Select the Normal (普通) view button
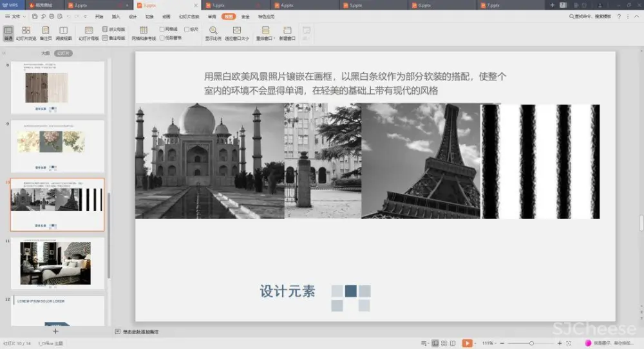Screen dimensions: 644x349 pyautogui.click(x=8, y=33)
